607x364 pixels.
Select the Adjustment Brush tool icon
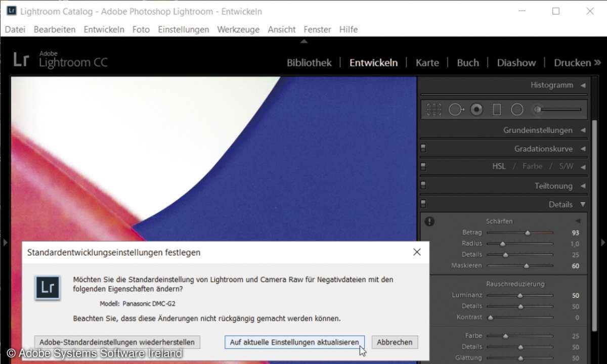538,109
